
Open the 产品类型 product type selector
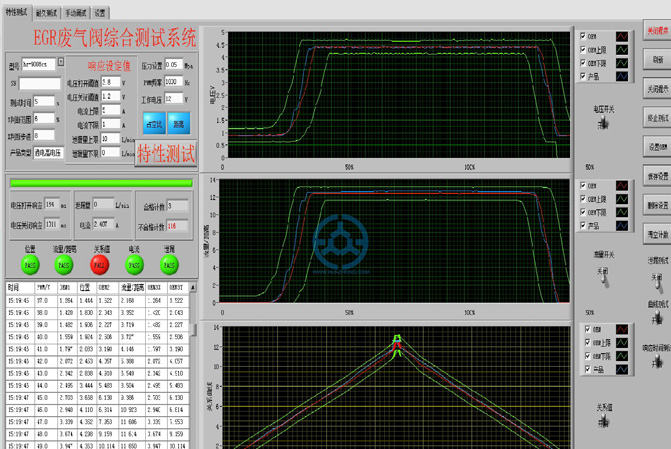[x=48, y=152]
